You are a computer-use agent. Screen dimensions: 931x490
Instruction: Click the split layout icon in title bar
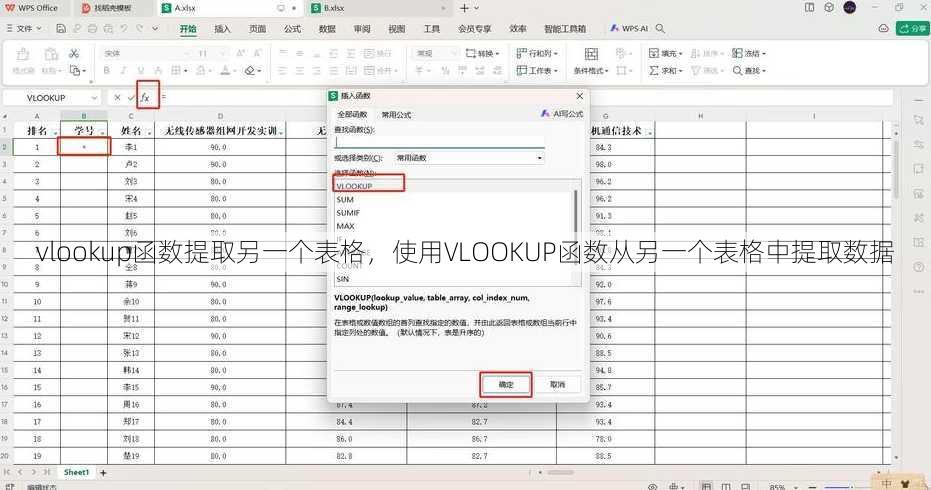point(810,8)
